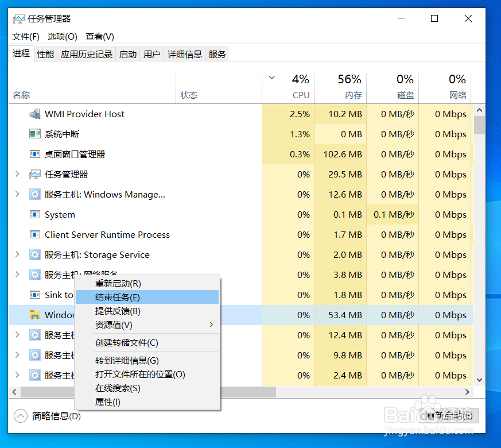
Task: Choose 在线搜索(S) from context menu
Action: 147,388
